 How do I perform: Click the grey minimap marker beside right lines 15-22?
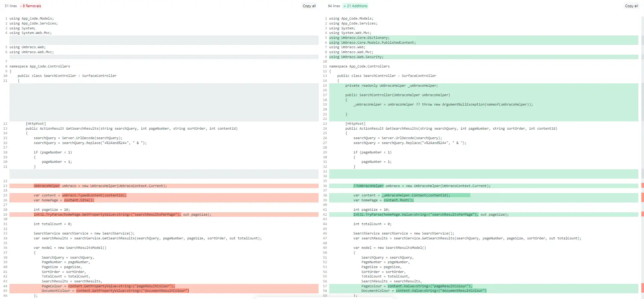pos(642,102)
